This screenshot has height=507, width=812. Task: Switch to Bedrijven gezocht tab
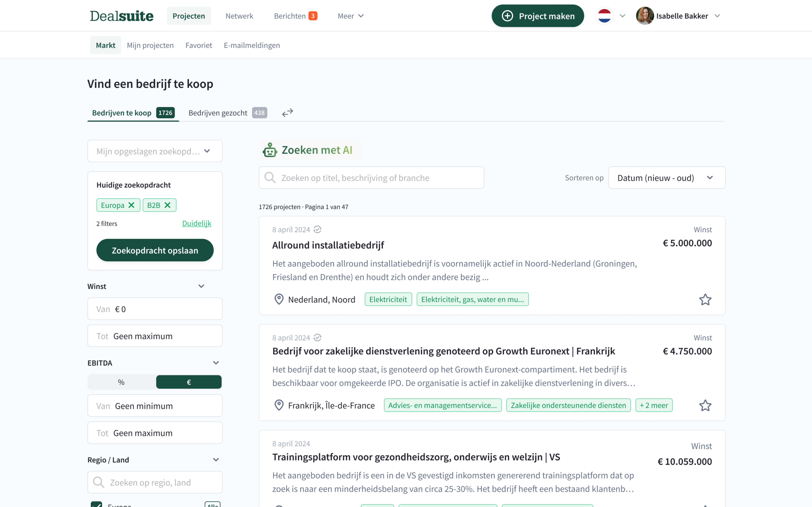click(227, 113)
